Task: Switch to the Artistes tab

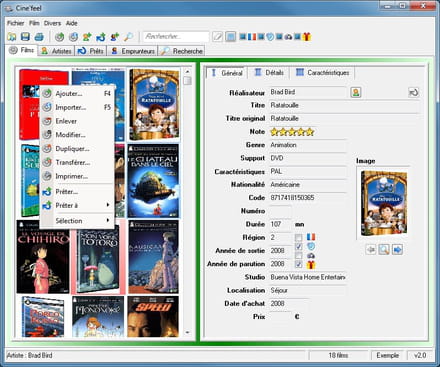Action: point(56,51)
